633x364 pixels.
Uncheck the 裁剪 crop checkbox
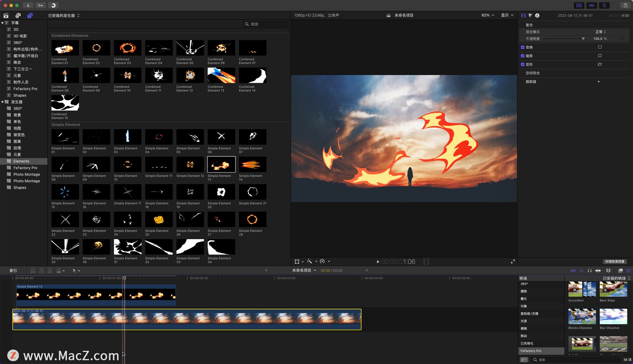(523, 56)
